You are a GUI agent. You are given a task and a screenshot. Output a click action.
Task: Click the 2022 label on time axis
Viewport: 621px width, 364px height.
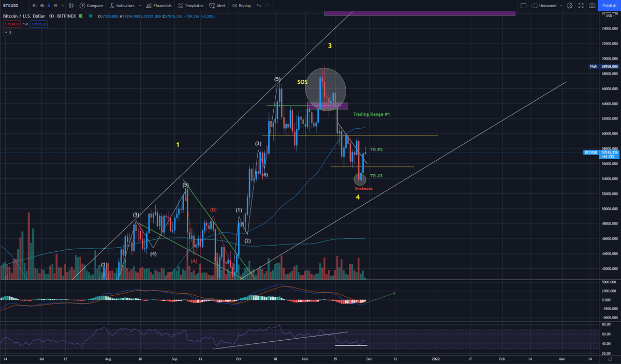pyautogui.click(x=435, y=358)
